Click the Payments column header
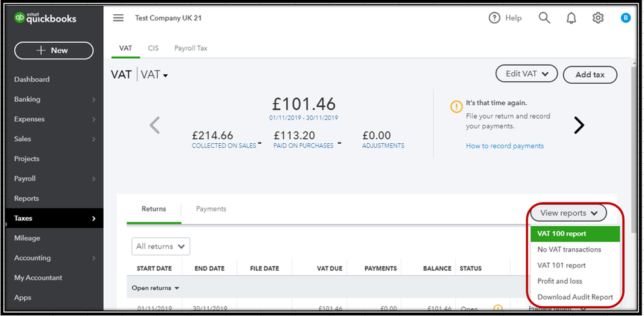The height and width of the screenshot is (316, 644). pos(381,268)
